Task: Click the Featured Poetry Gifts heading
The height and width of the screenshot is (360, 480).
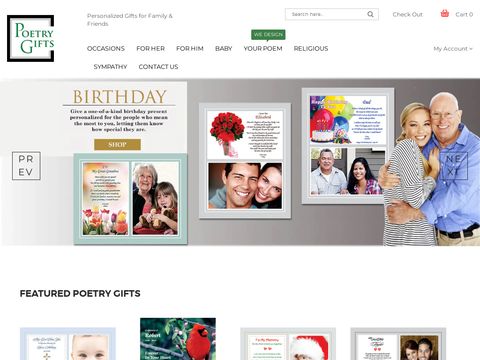Action: (x=80, y=294)
